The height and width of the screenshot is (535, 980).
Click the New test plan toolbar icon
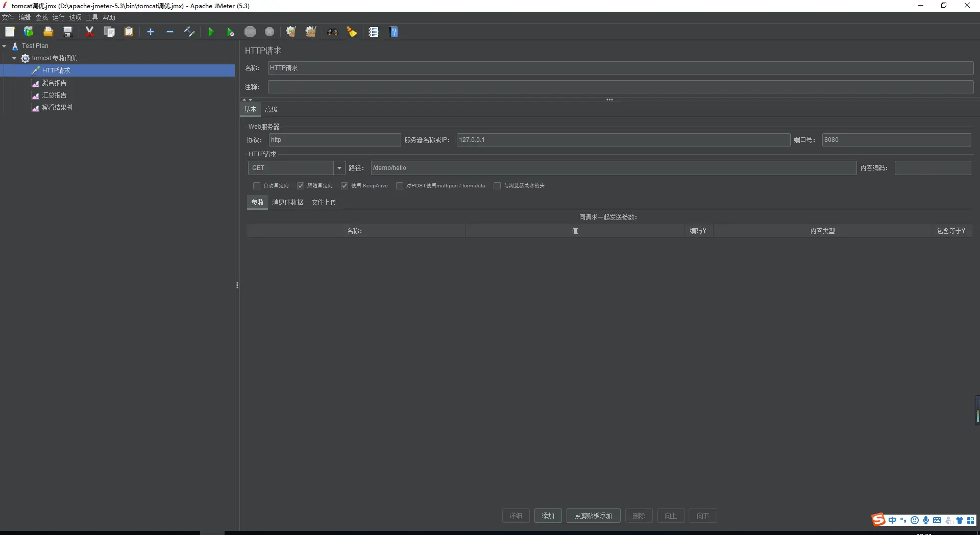[10, 32]
